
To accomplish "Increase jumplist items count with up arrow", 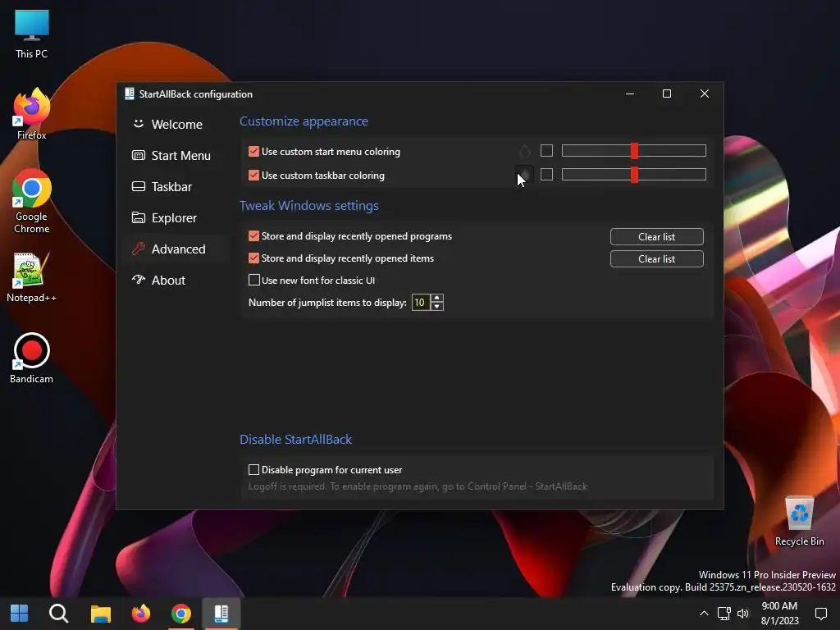I will [x=437, y=299].
